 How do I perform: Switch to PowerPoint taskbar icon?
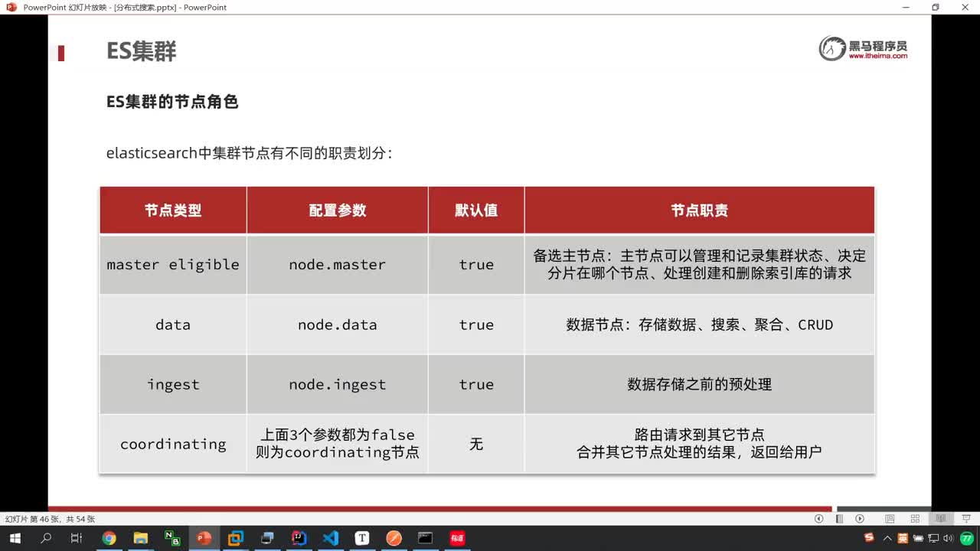204,538
